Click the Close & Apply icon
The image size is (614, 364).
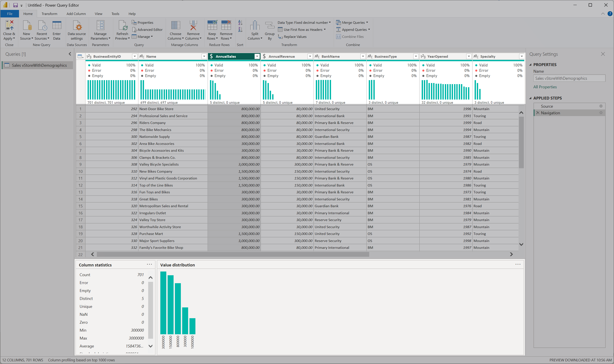pos(9,26)
